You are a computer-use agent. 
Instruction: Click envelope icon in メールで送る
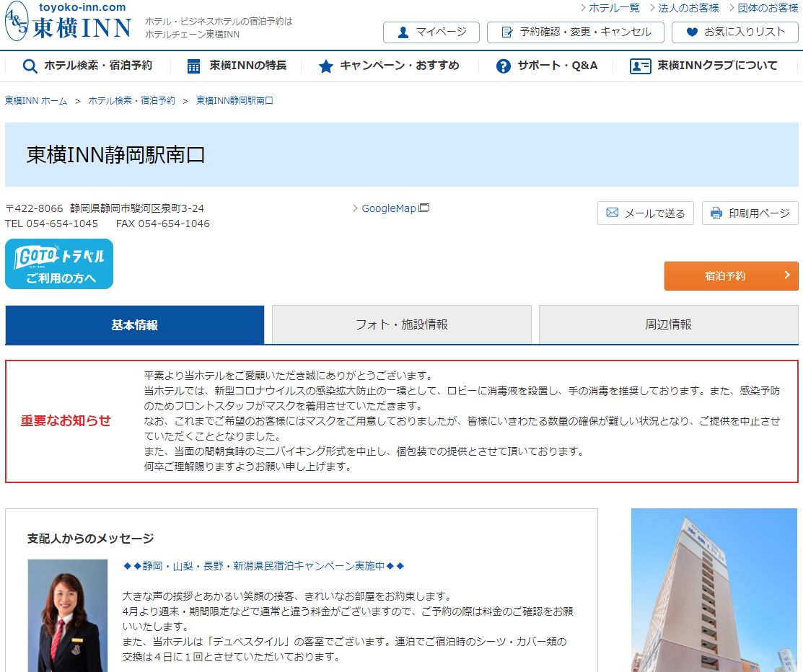click(x=612, y=213)
